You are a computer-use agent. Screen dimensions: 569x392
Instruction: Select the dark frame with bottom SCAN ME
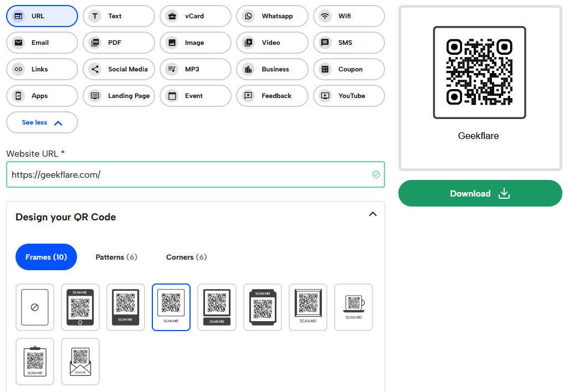[126, 307]
